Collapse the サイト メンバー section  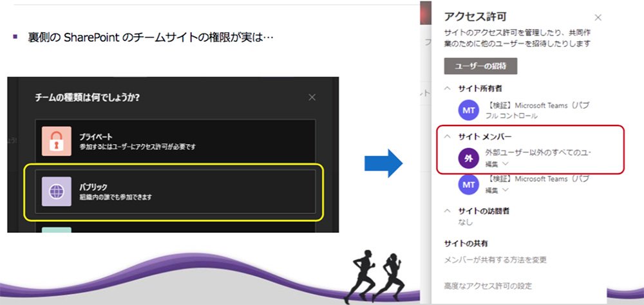(448, 136)
